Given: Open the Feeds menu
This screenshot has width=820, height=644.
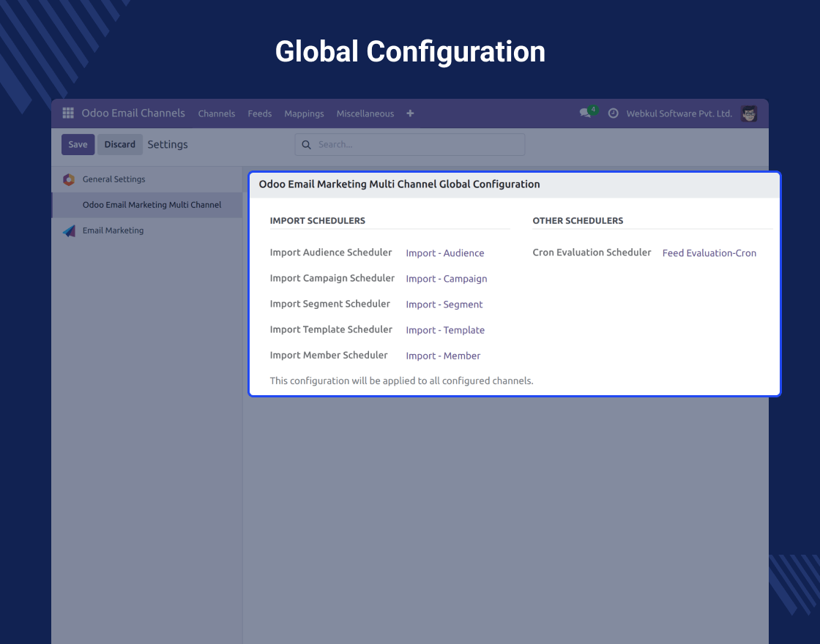Looking at the screenshot, I should click(x=259, y=113).
